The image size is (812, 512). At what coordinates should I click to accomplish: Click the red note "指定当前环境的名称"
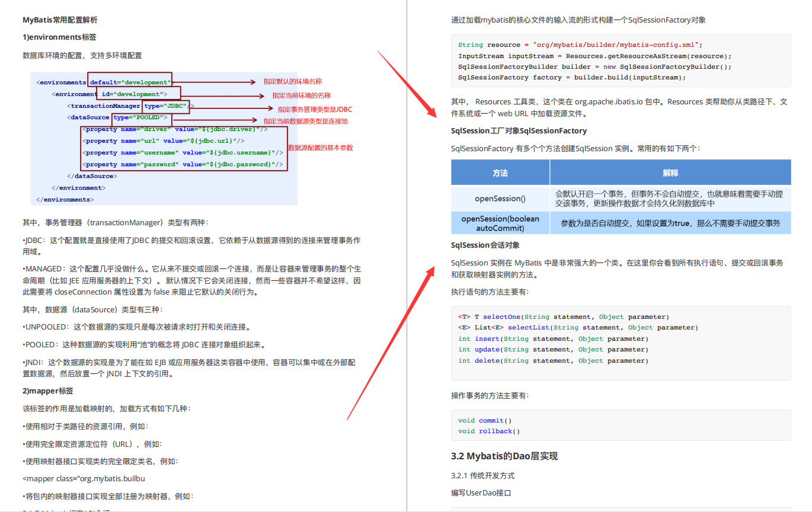(x=301, y=95)
